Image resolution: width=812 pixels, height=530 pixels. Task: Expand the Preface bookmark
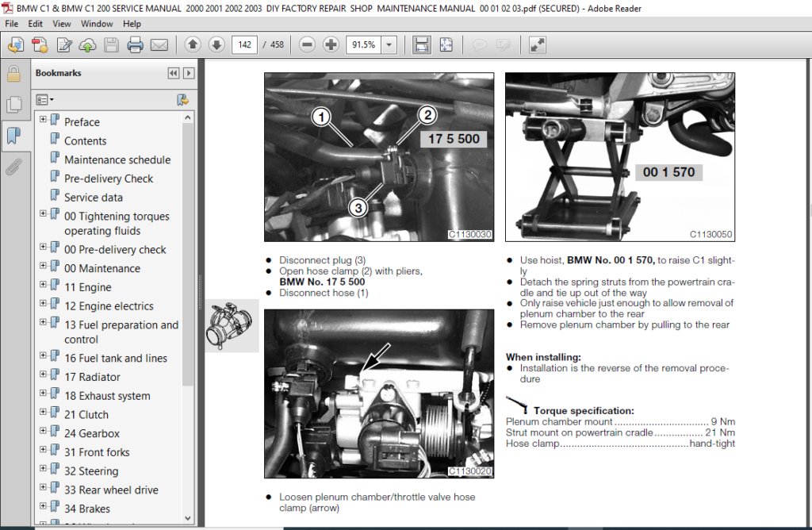click(x=43, y=119)
